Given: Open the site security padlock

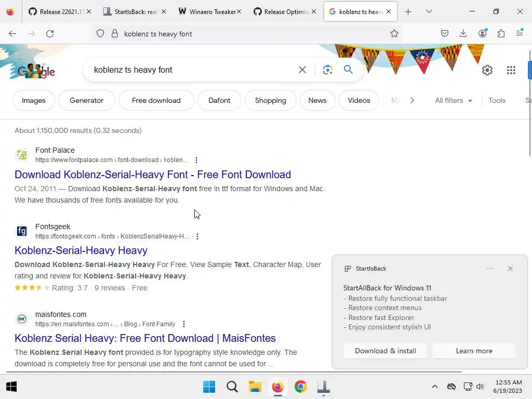Looking at the screenshot, I should coord(115,34).
